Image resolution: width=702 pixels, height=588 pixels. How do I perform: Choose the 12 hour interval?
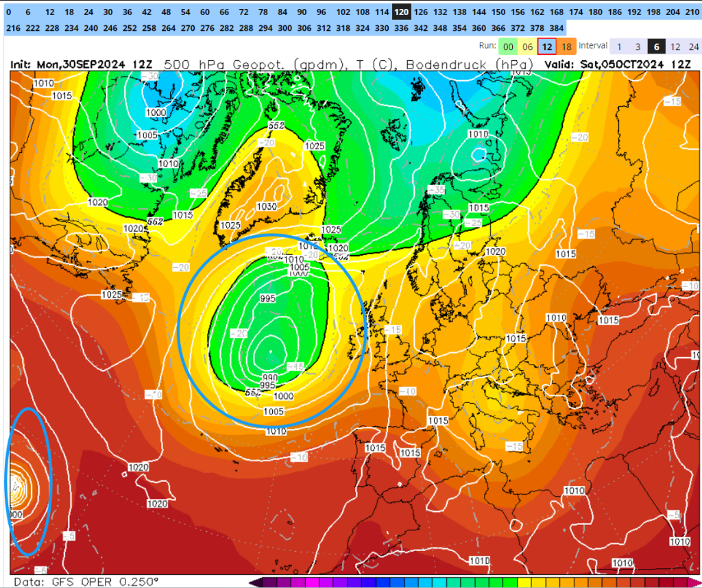pyautogui.click(x=675, y=47)
